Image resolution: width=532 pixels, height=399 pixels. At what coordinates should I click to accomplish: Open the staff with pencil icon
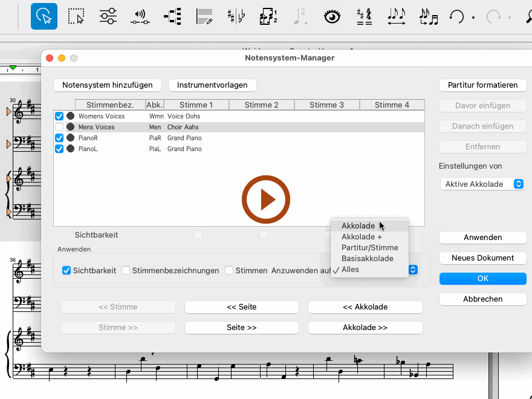[x=204, y=16]
